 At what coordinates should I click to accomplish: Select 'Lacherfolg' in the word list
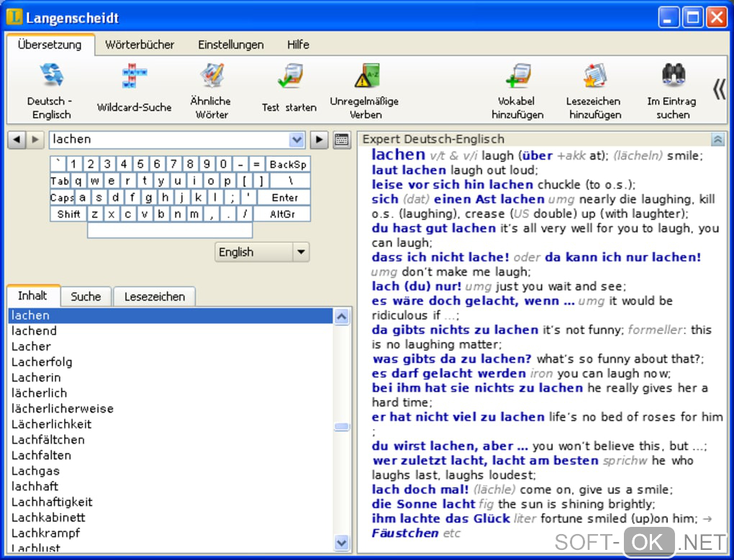click(x=171, y=362)
